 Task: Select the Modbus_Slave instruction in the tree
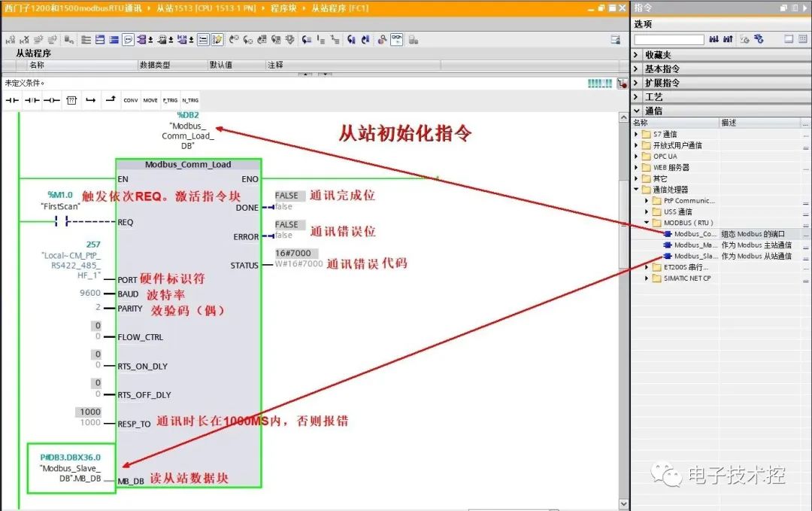pos(695,256)
